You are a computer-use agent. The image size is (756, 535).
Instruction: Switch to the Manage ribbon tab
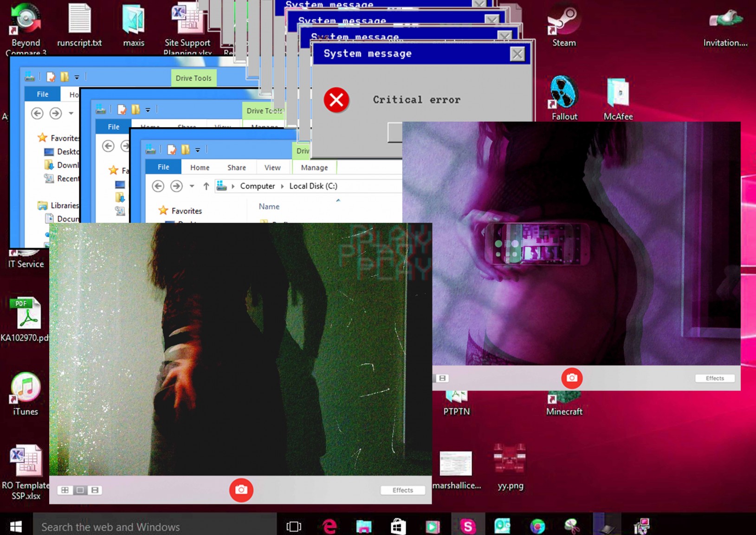coord(314,168)
